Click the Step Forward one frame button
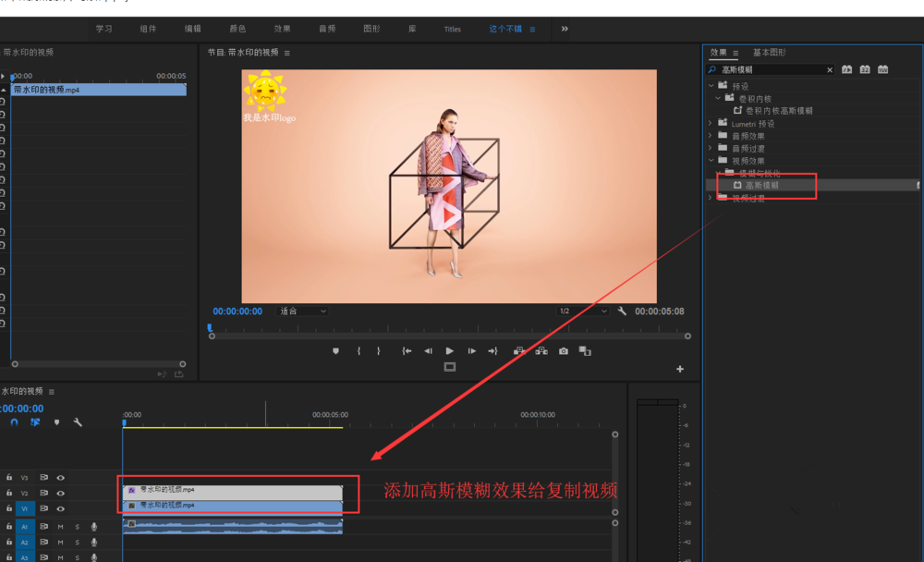 coord(471,351)
